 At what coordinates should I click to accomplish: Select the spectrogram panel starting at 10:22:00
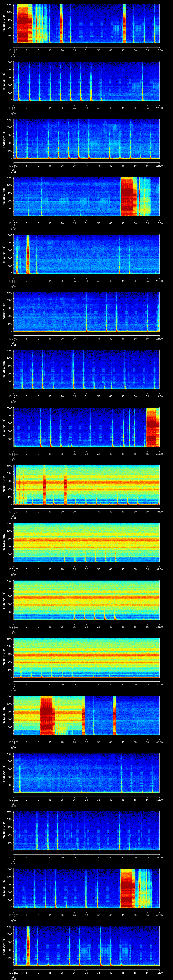(87, 24)
